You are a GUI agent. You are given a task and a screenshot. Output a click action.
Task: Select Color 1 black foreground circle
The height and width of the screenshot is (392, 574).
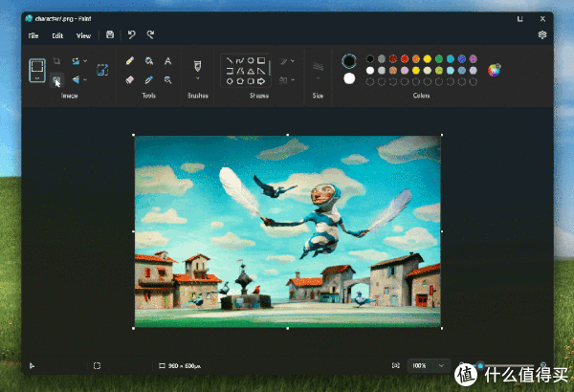349,61
